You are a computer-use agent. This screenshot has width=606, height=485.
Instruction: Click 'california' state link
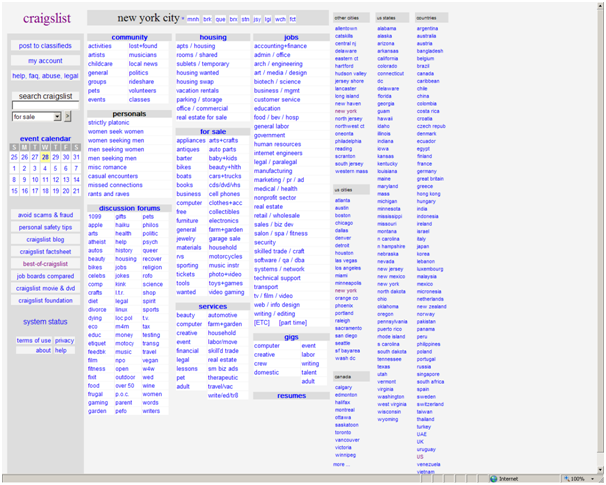point(387,58)
